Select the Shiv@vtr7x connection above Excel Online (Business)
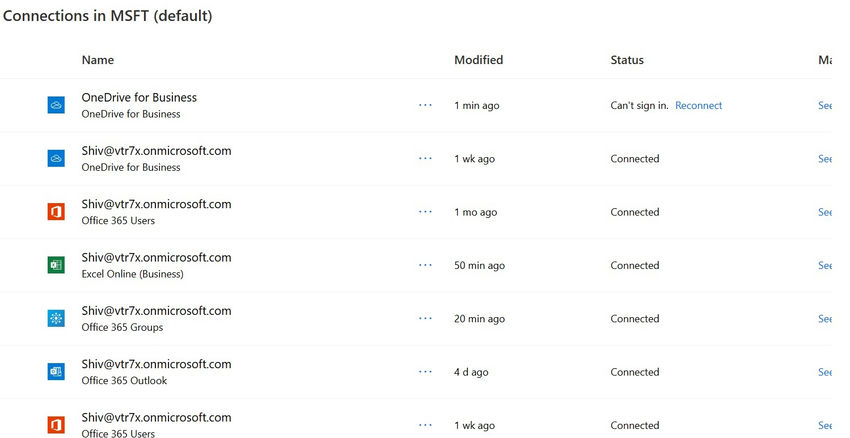The height and width of the screenshot is (438, 850). 157,257
